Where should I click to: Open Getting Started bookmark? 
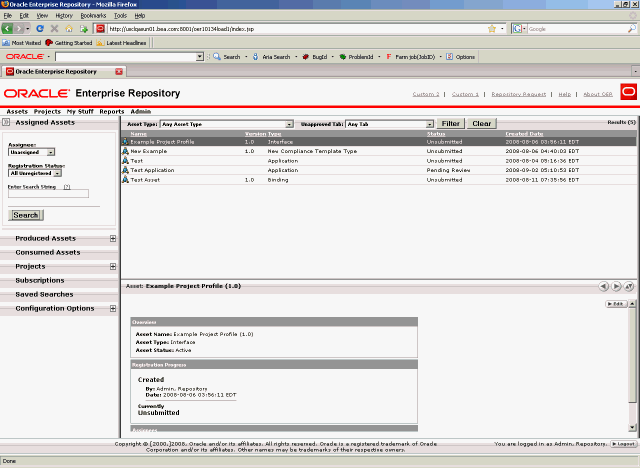[69, 43]
